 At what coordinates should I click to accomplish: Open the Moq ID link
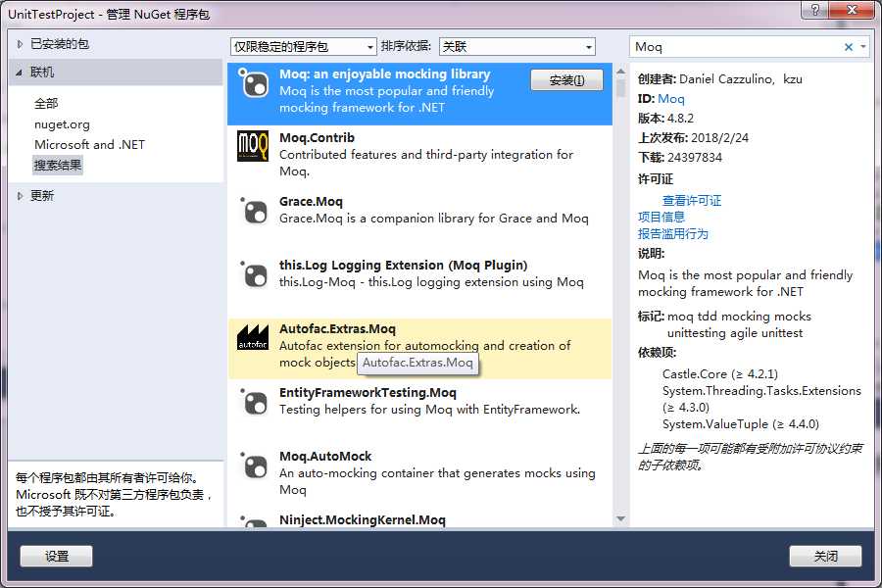point(671,98)
